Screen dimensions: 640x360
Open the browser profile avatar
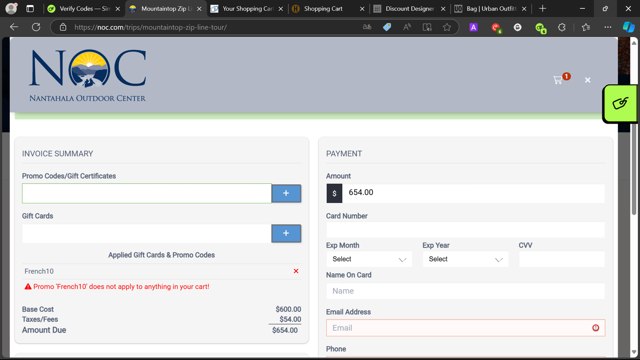coord(11,9)
